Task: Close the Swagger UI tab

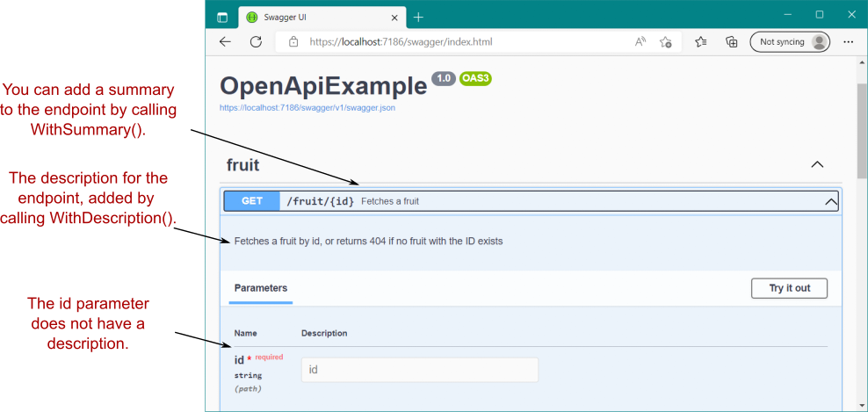Action: pyautogui.click(x=394, y=18)
